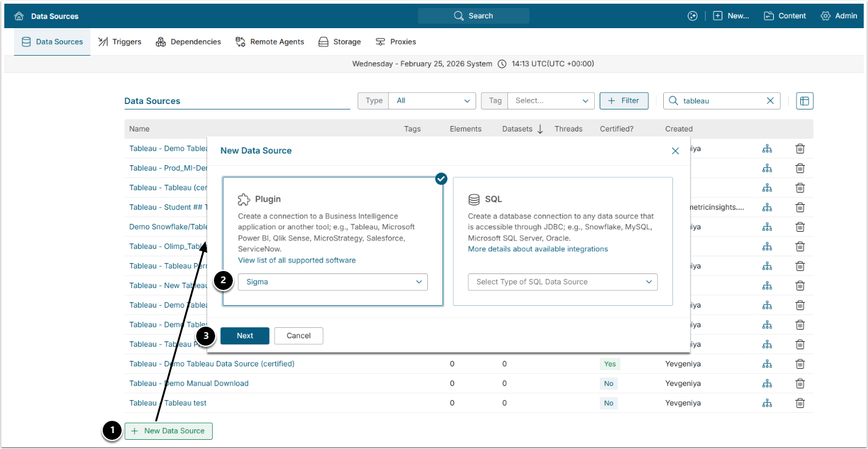Image resolution: width=868 pixels, height=449 pixels.
Task: Click hierarchy icon for Demo Manual Download row
Action: [767, 384]
